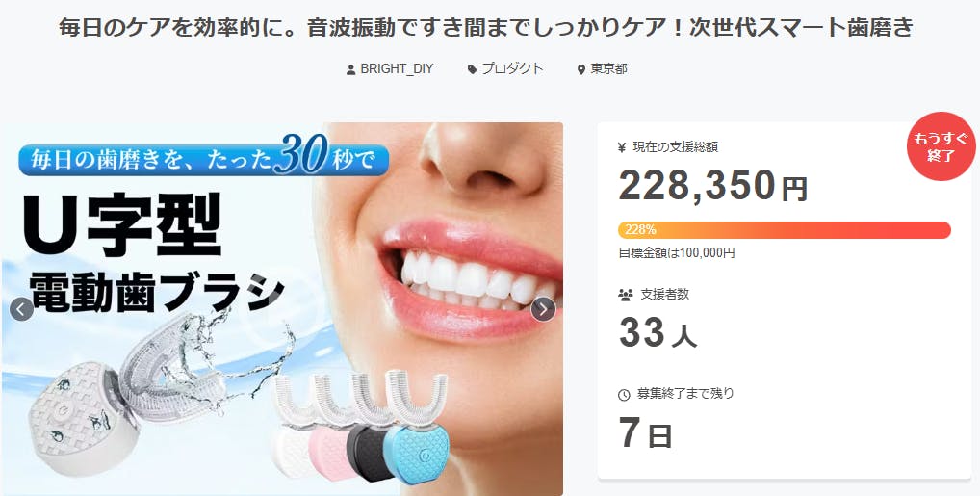The width and height of the screenshot is (980, 496).
Task: Click the 7日 remaining days text
Action: tap(645, 432)
